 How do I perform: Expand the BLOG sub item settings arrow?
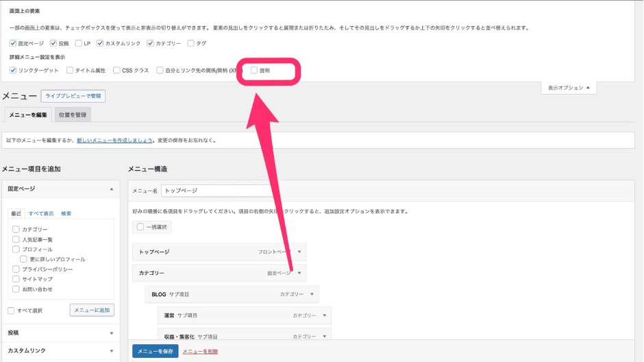pyautogui.click(x=312, y=294)
